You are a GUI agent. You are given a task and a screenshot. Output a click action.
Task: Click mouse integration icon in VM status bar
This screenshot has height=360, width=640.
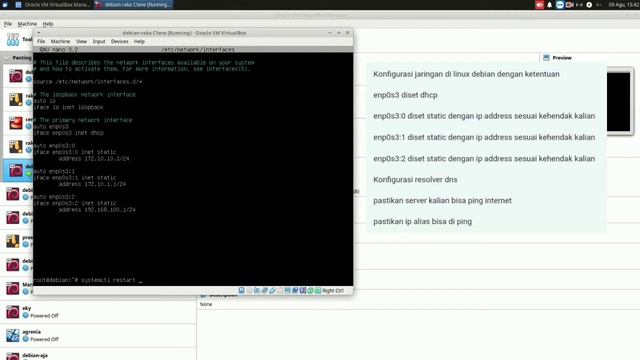click(x=310, y=291)
